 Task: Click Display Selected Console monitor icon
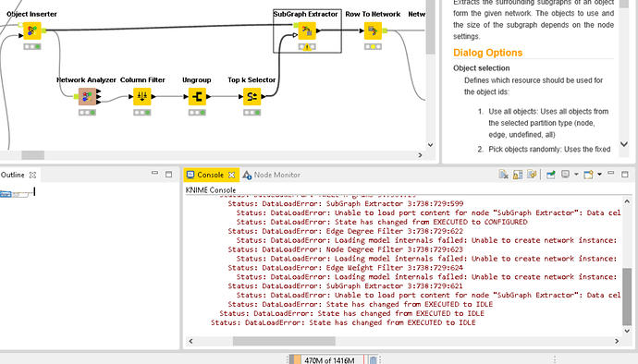point(565,175)
